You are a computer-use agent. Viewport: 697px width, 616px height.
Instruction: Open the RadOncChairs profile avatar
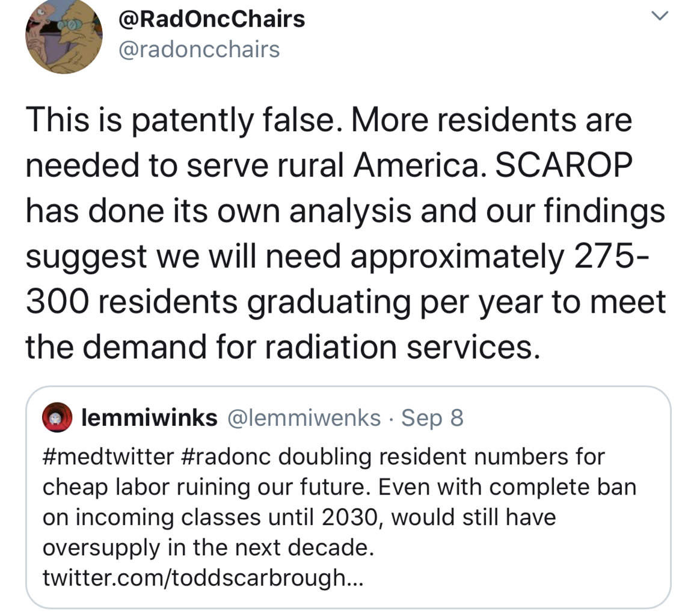(63, 37)
